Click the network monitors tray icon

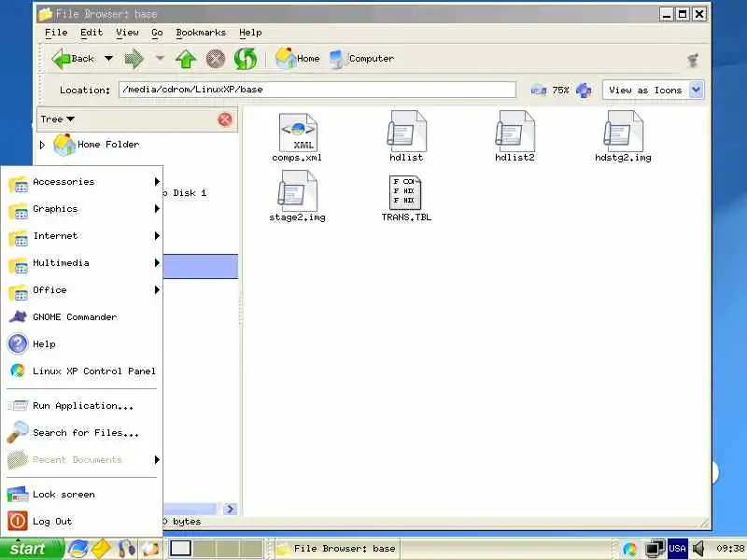point(655,549)
